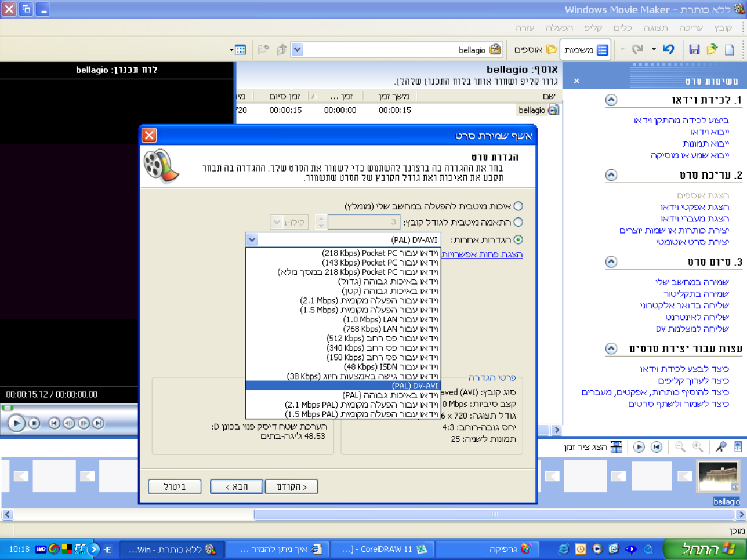Select the other settings (הגדרות אחרות) radio button
The width and height of the screenshot is (747, 560).
tap(518, 239)
